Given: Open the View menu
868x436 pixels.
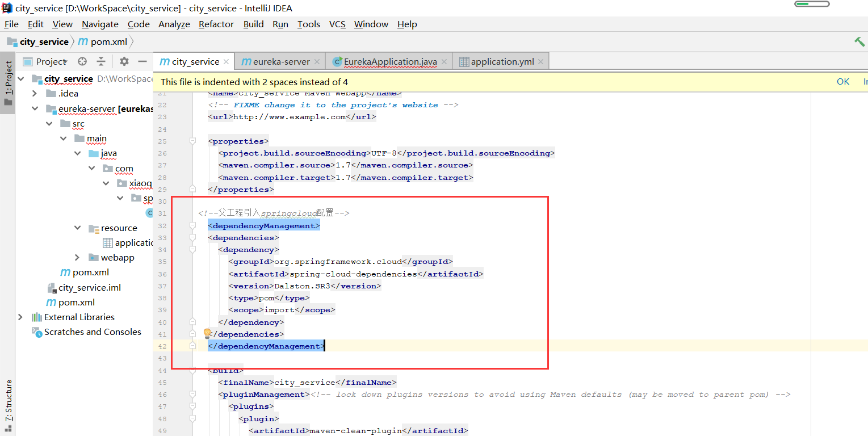Looking at the screenshot, I should 62,24.
